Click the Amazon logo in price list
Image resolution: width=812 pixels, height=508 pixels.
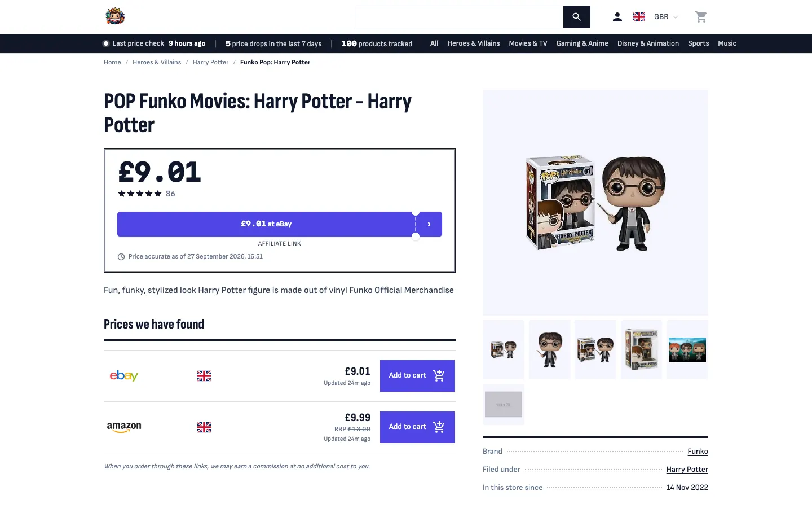pyautogui.click(x=124, y=427)
